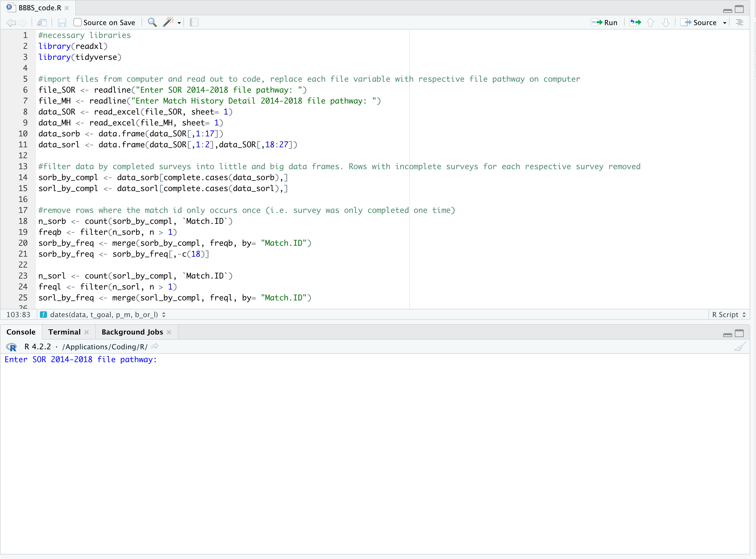Enable the Source on Save checkbox
This screenshot has width=756, height=559.
[x=78, y=23]
